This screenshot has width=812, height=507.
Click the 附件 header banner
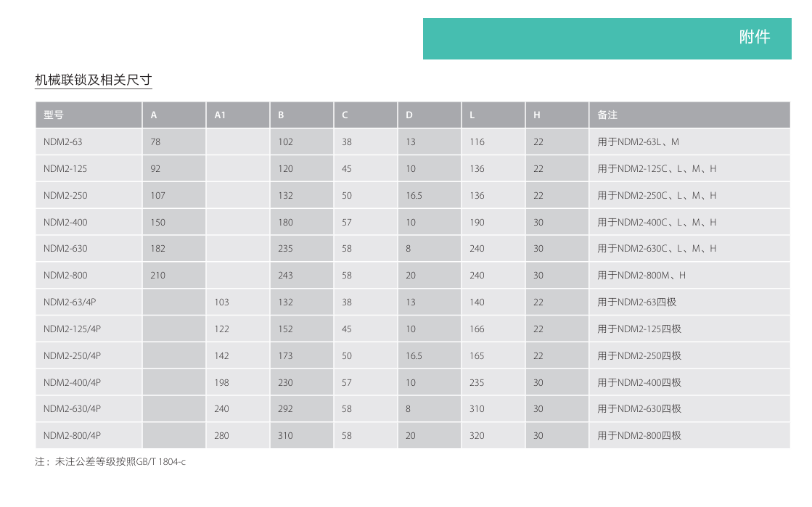coord(607,38)
